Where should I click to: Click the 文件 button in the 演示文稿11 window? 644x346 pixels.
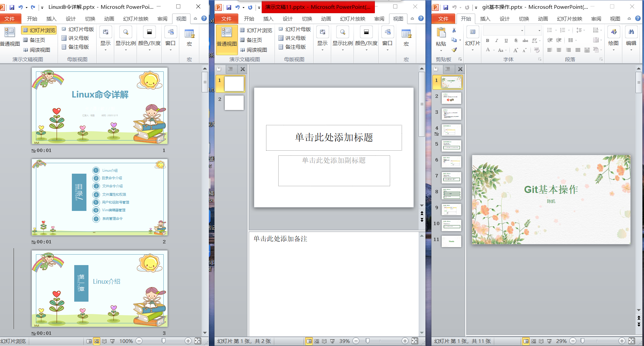(x=226, y=19)
